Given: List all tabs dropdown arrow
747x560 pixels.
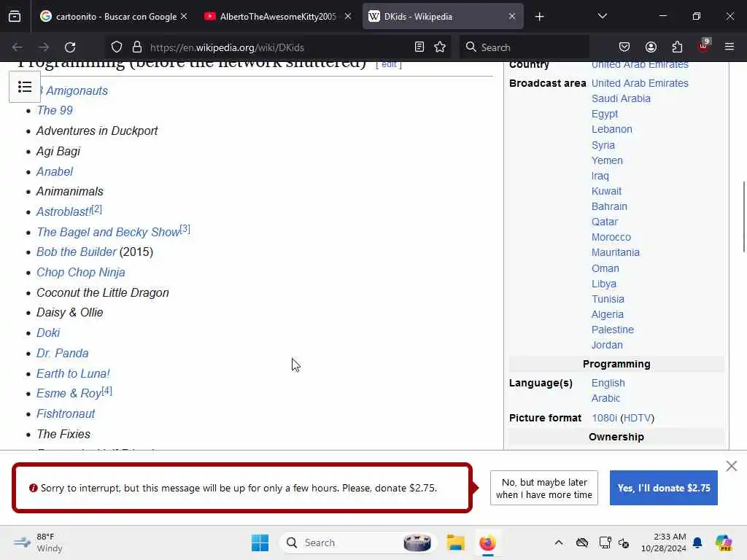Looking at the screenshot, I should coord(602,16).
